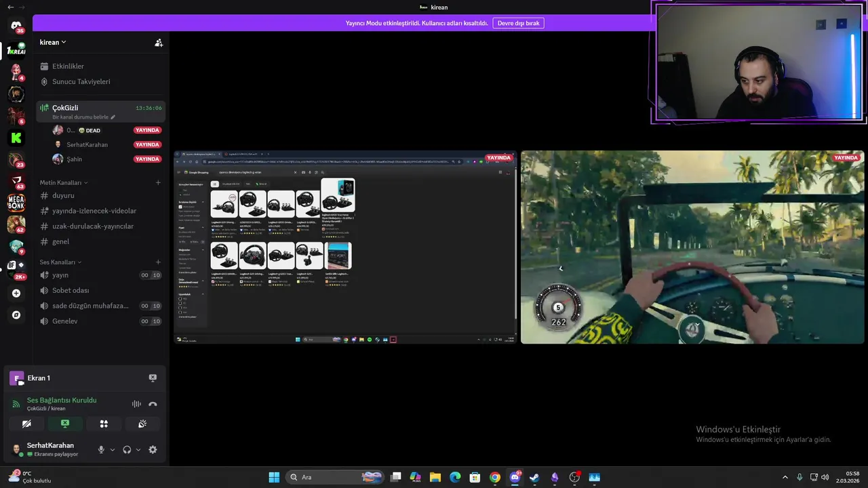
Task: Open the driving game stream tile
Action: [692, 247]
